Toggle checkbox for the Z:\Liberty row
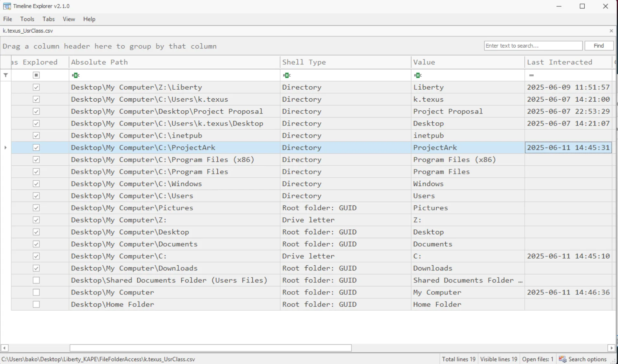 (36, 87)
